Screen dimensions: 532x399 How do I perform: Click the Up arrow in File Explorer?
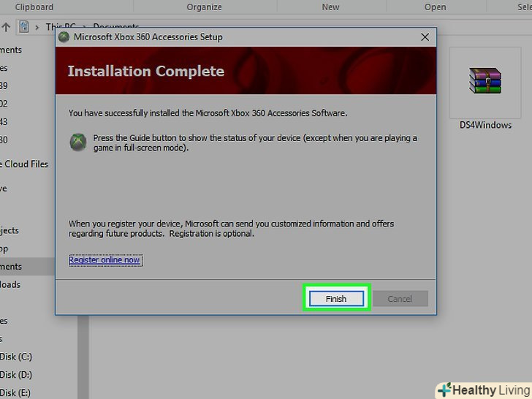[6, 27]
